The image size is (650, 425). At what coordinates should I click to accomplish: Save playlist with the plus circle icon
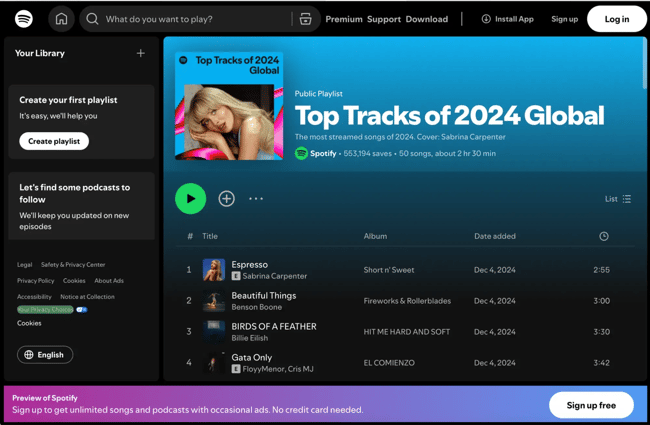coord(227,199)
